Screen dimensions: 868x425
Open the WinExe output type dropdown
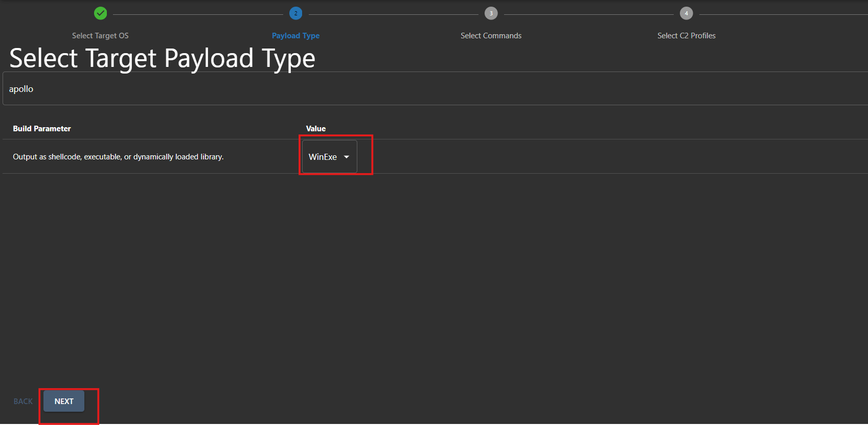329,157
